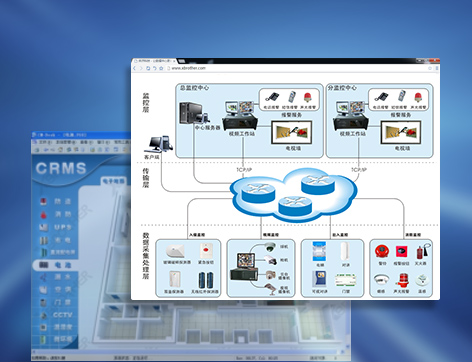
Task: Click the emergency button device with red dot
Action: point(206,250)
